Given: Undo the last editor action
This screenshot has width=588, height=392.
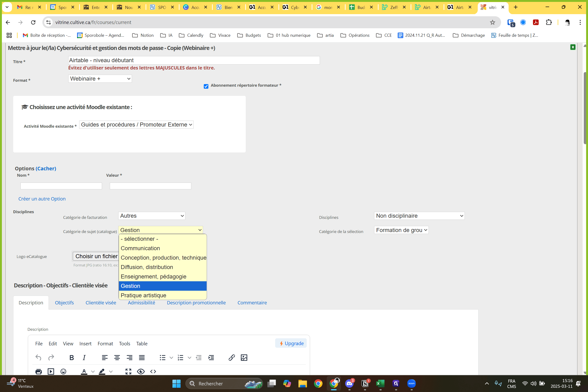Looking at the screenshot, I should pos(38,358).
